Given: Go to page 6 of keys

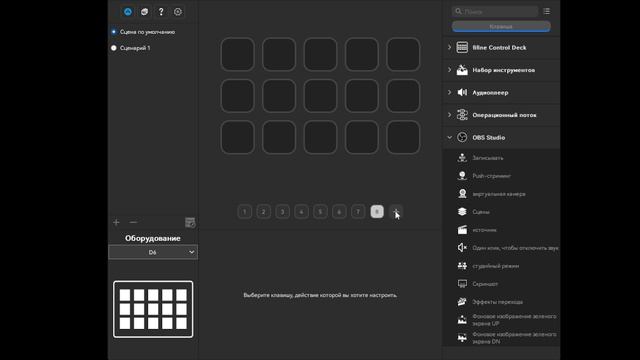Looking at the screenshot, I should [339, 212].
